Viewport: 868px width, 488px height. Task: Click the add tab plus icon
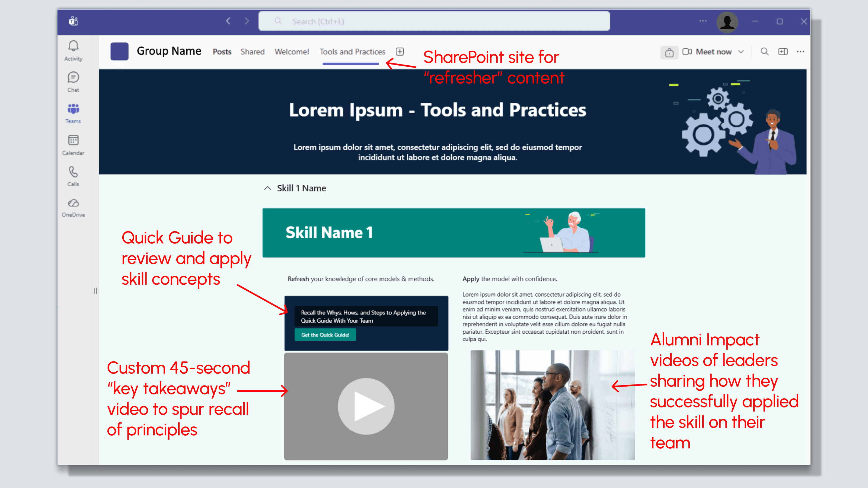400,52
